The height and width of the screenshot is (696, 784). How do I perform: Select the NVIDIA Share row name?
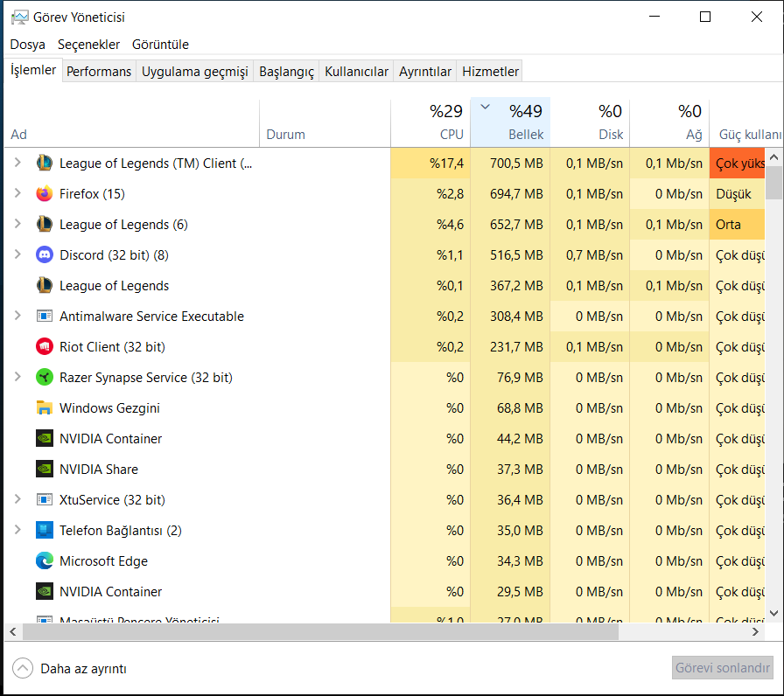(99, 470)
